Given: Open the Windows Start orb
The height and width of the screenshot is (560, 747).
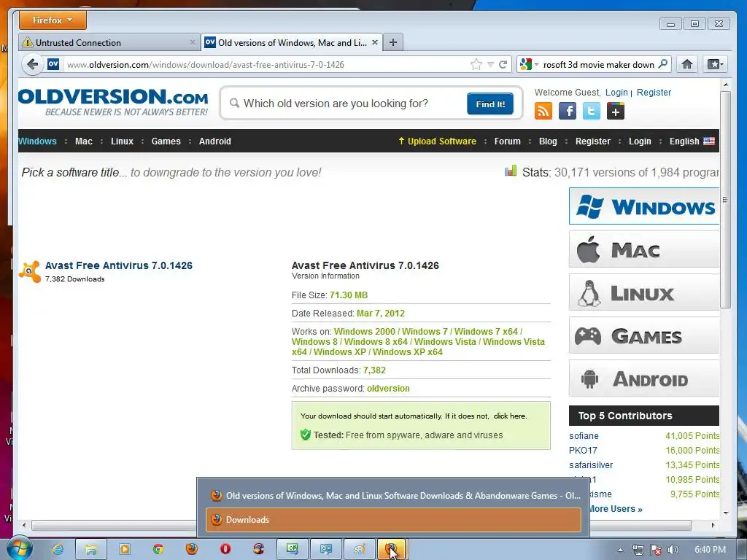Looking at the screenshot, I should click(x=18, y=549).
